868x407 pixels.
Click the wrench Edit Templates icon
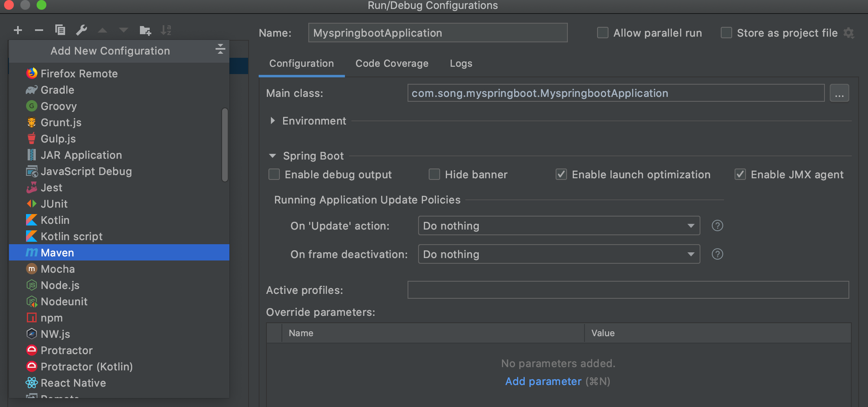pyautogui.click(x=81, y=30)
